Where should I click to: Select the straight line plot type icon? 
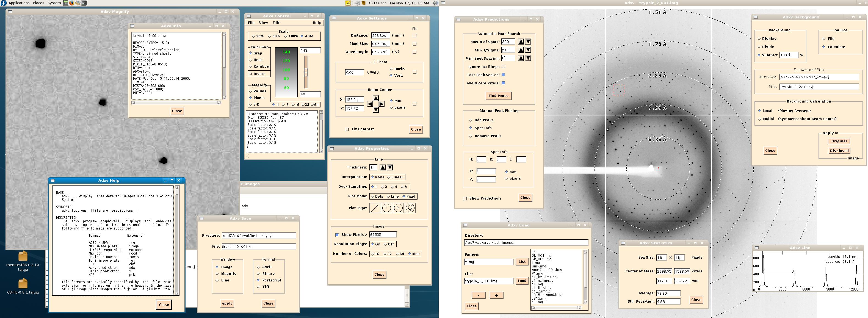click(374, 208)
